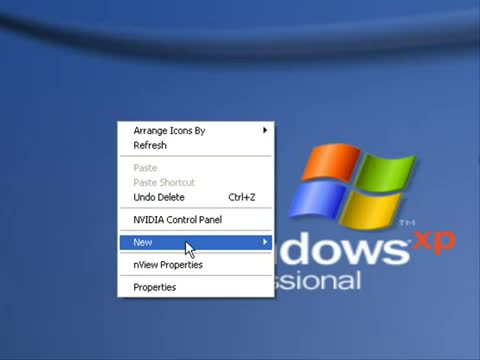Click the blue pane of Windows flag

coord(317,199)
